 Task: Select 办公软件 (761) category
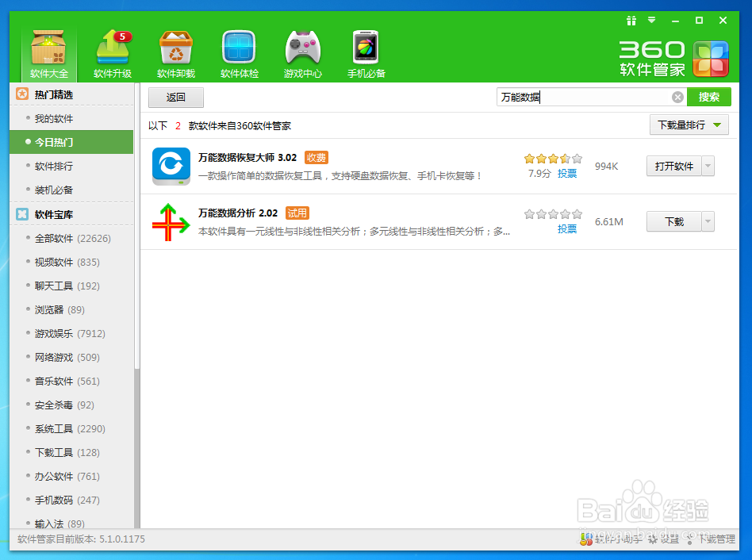click(71, 477)
